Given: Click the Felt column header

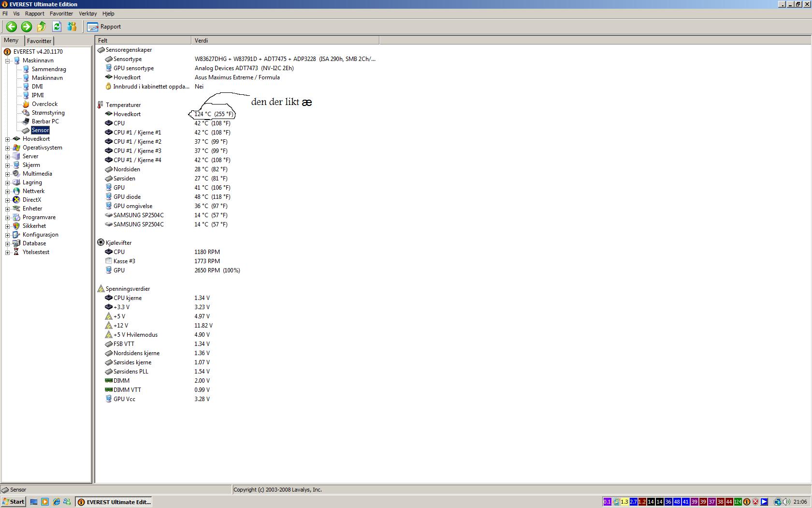Looking at the screenshot, I should pyautogui.click(x=143, y=41).
